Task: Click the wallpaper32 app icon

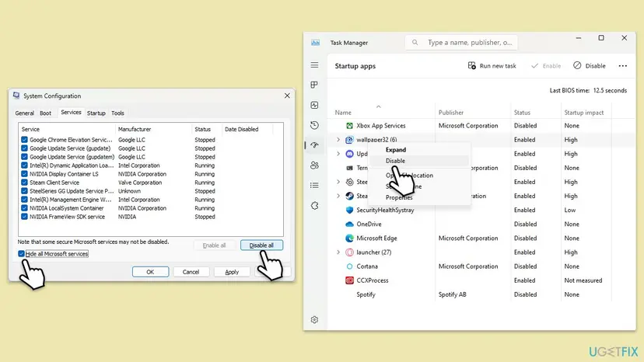Action: (349, 140)
